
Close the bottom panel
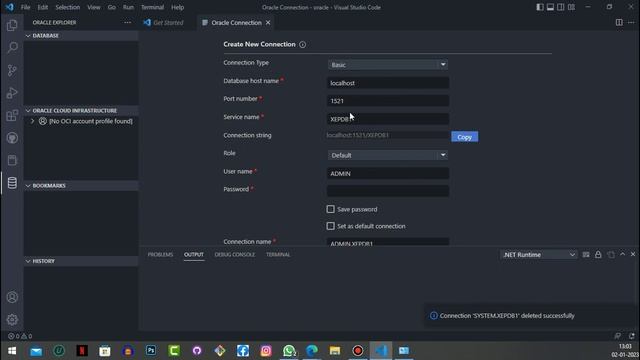(633, 254)
